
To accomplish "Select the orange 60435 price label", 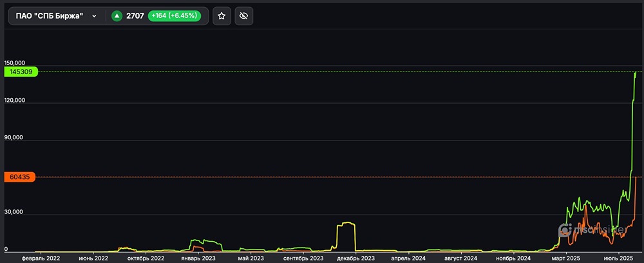I will tap(21, 177).
